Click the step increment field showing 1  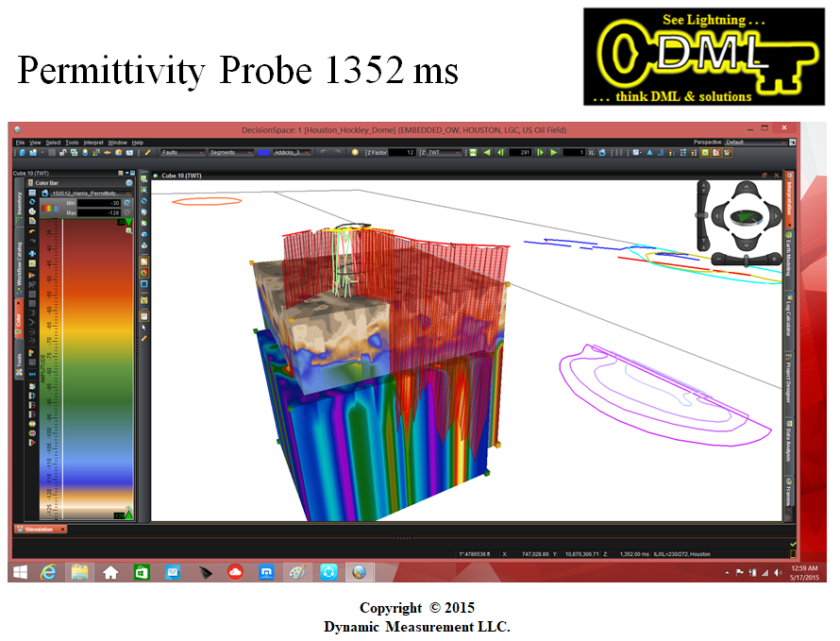point(574,153)
